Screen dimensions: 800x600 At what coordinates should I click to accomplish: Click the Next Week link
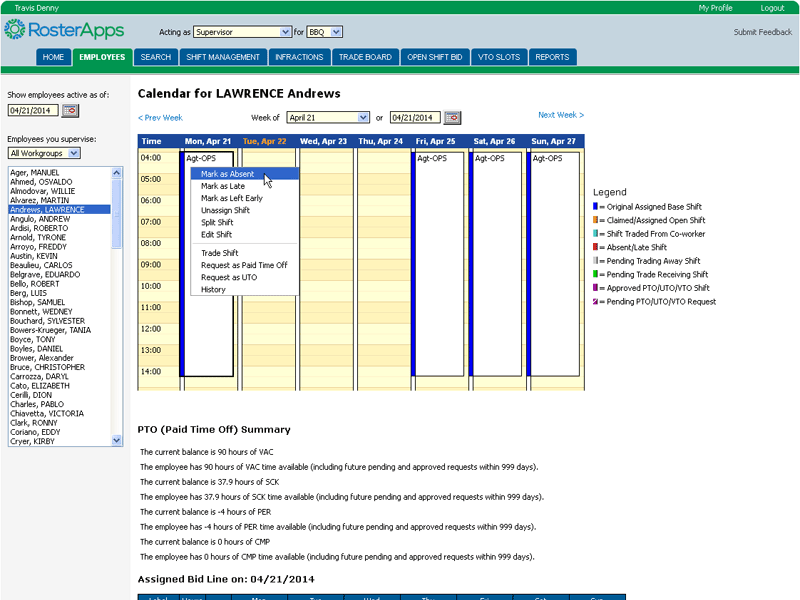(x=560, y=116)
